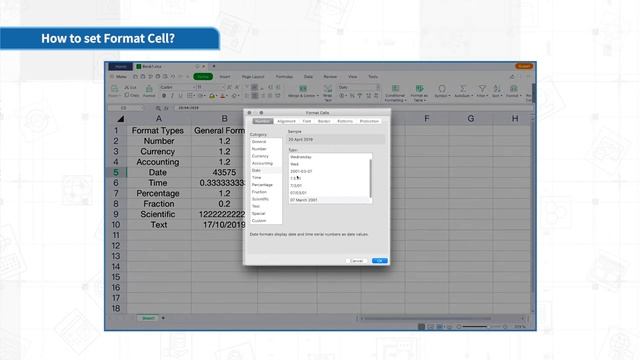Image resolution: width=640 pixels, height=360 pixels.
Task: Click the Copy command in the ribbon
Action: click(x=132, y=95)
